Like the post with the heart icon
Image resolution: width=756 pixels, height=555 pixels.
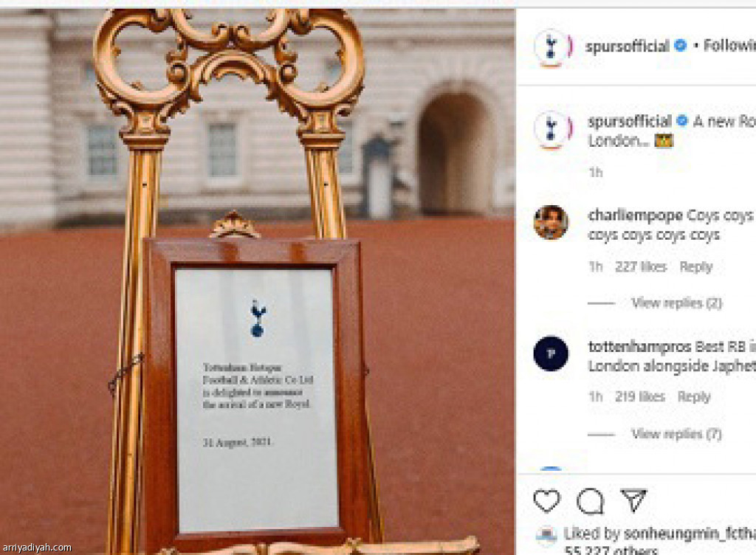[x=547, y=501]
